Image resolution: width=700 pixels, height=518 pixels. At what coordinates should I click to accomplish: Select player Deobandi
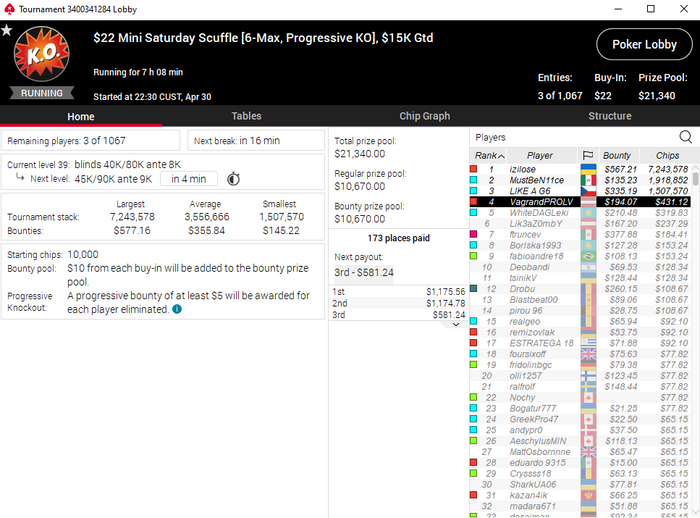tap(579, 267)
